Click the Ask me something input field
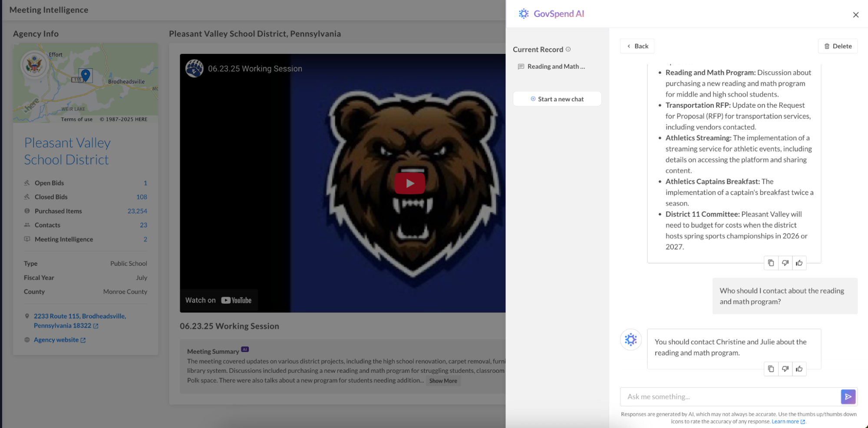Screen dimensions: 868x428 tap(730, 396)
